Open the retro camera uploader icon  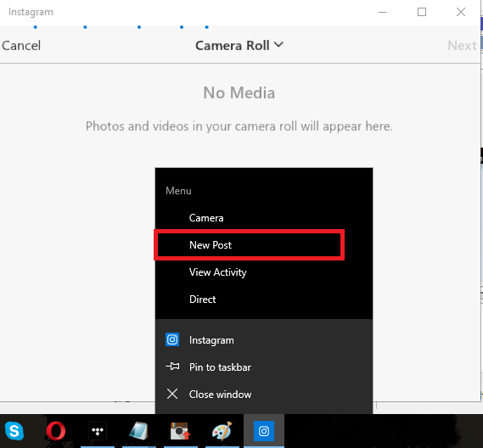[181, 431]
